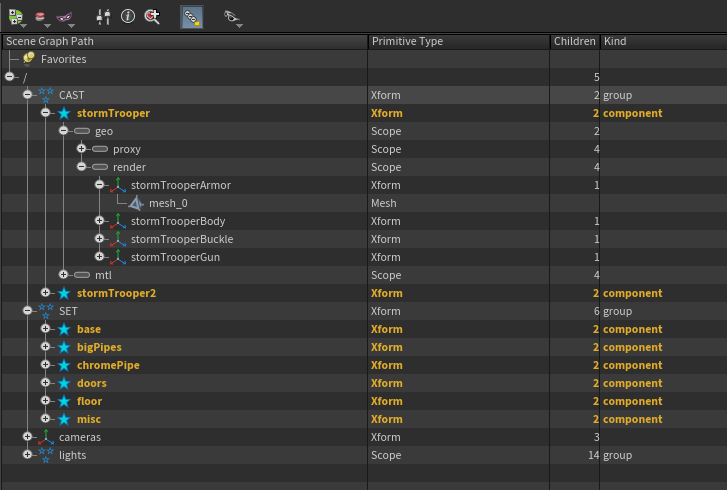The image size is (727, 490).
Task: Collapse the geo scope
Action: [x=64, y=131]
